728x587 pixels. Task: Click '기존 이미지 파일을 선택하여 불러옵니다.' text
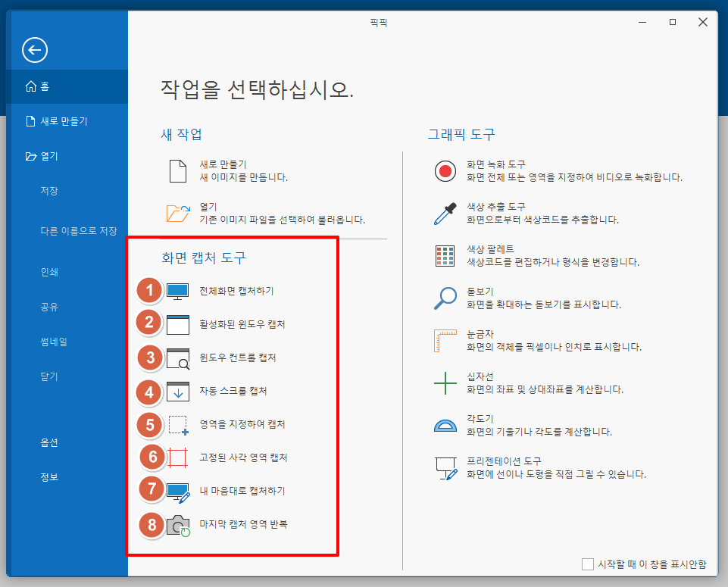pyautogui.click(x=283, y=220)
